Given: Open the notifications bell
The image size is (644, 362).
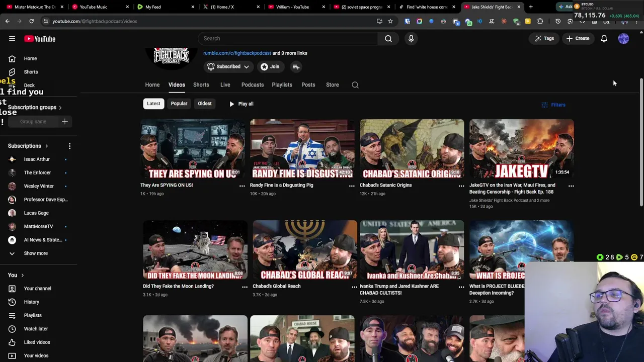Looking at the screenshot, I should pyautogui.click(x=604, y=38).
